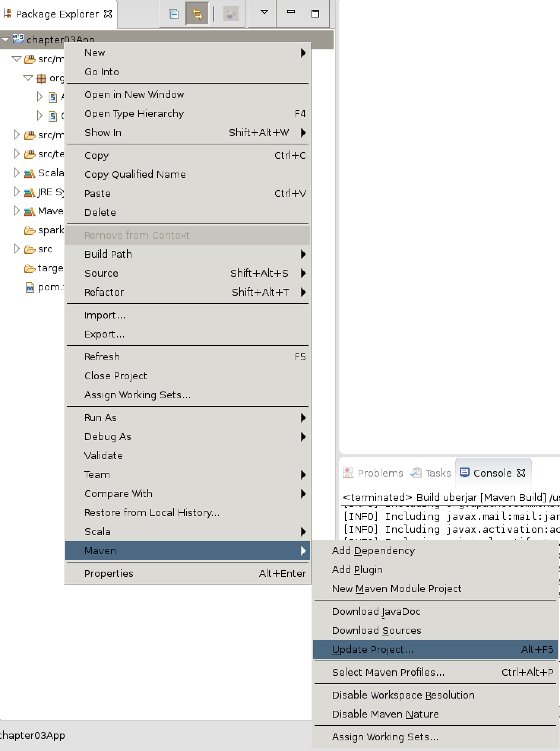Select Close Project
Viewport: 560px width, 751px height.
[x=188, y=376]
